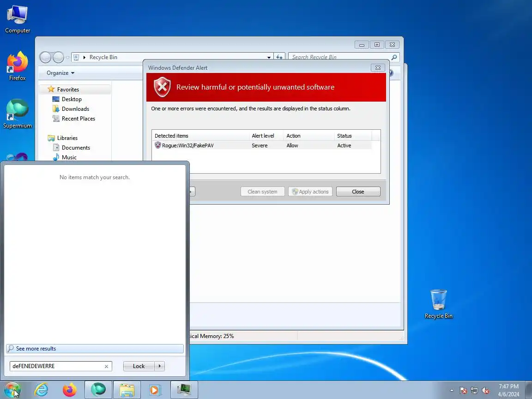Click the Show desktop strip

pyautogui.click(x=529, y=390)
